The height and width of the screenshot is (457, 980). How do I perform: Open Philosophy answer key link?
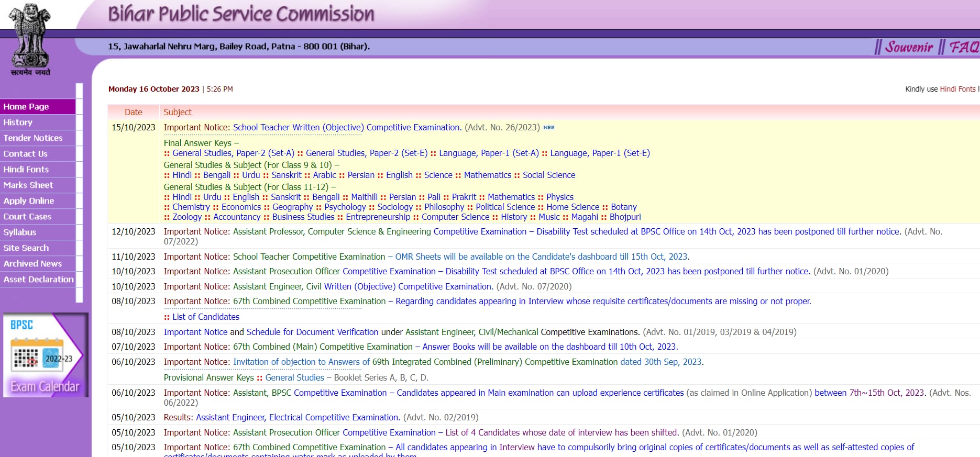pos(444,207)
